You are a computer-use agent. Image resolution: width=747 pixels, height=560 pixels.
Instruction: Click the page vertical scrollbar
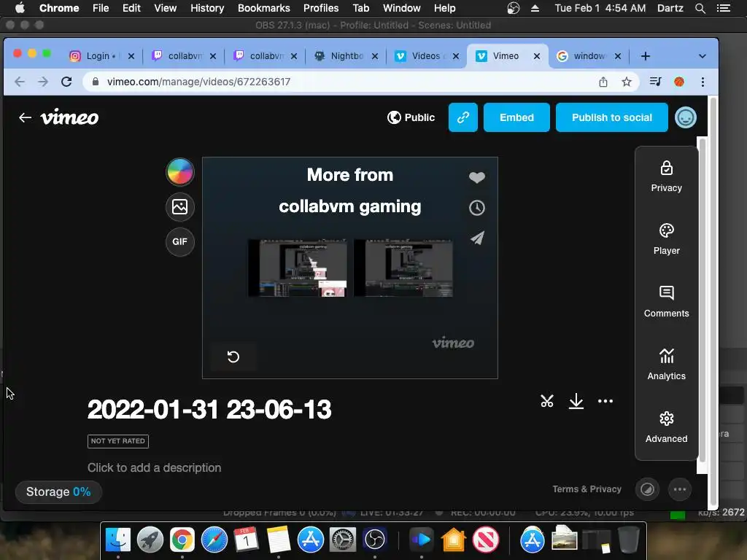coord(713,303)
